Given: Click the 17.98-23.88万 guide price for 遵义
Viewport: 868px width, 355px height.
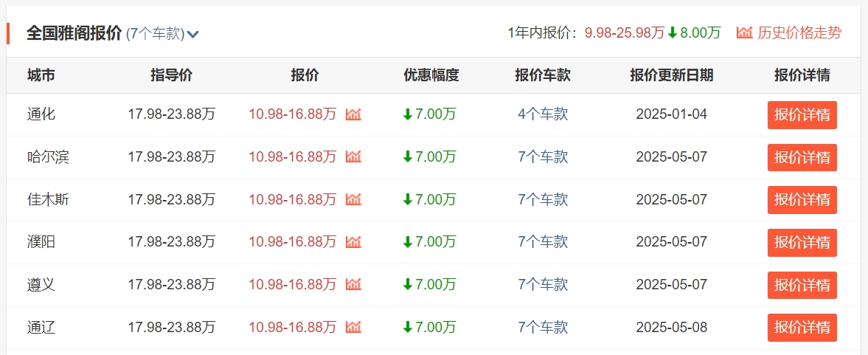Looking at the screenshot, I should 172,285.
